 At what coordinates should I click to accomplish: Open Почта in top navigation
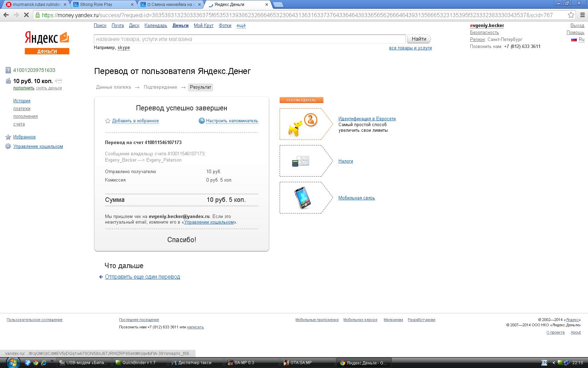(x=118, y=26)
